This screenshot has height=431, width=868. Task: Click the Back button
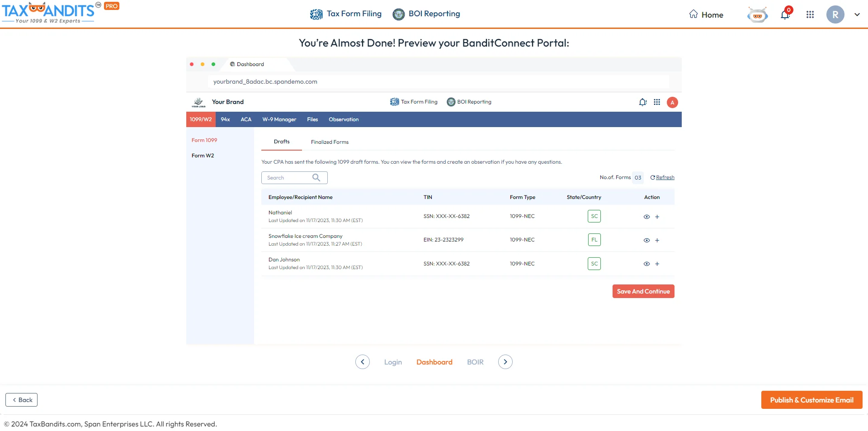coord(22,400)
